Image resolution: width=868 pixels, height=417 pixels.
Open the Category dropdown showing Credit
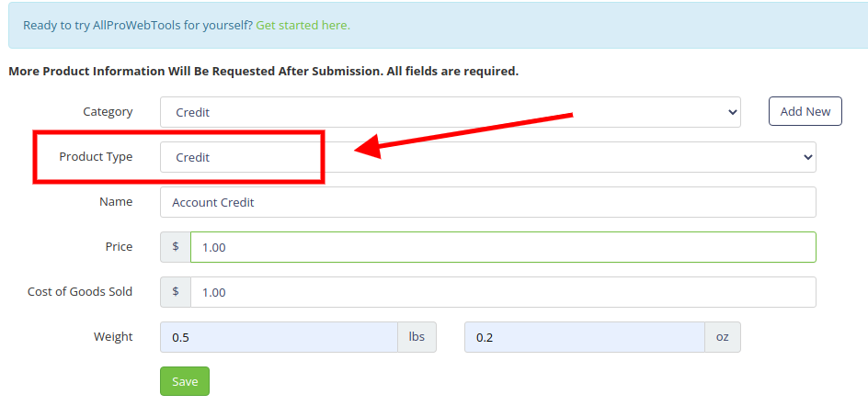pos(450,112)
